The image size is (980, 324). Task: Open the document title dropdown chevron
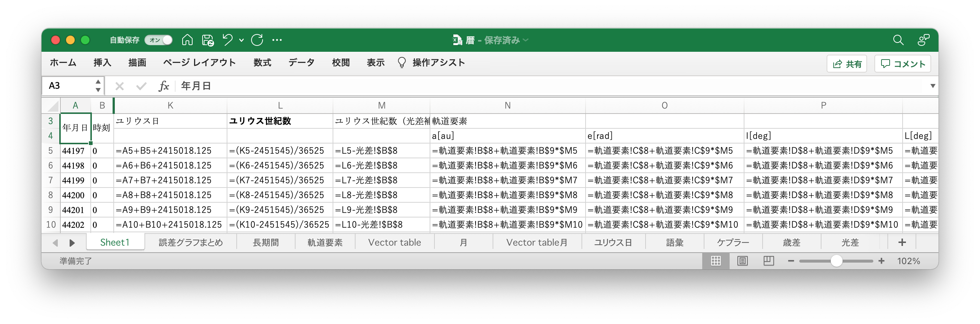point(526,40)
